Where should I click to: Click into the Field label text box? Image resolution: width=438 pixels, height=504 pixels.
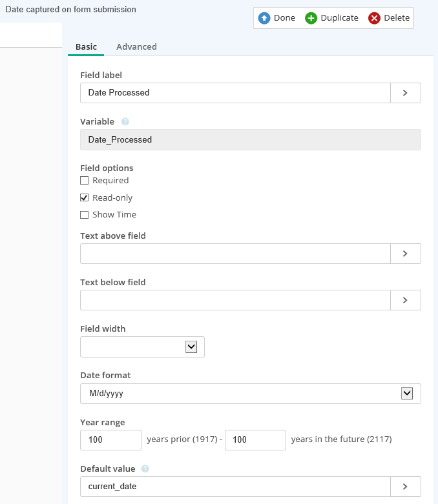pyautogui.click(x=235, y=93)
